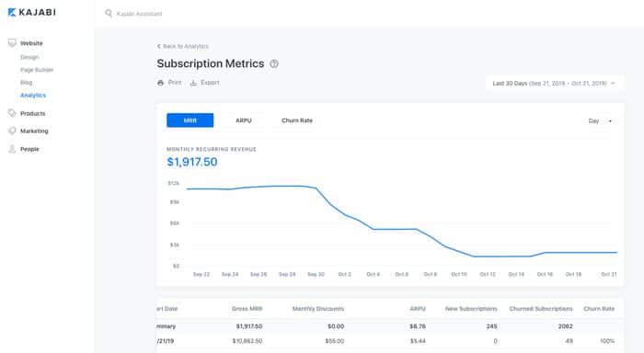Click the Export download icon
This screenshot has width=644, height=353.
pyautogui.click(x=193, y=83)
